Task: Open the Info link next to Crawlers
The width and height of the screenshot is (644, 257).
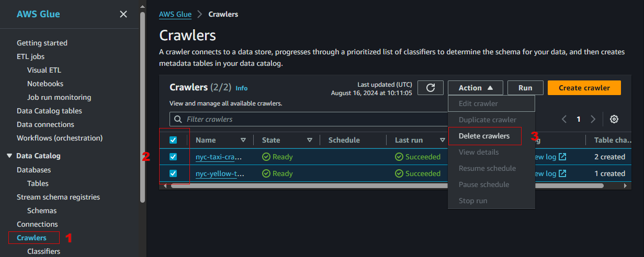Action: (242, 88)
